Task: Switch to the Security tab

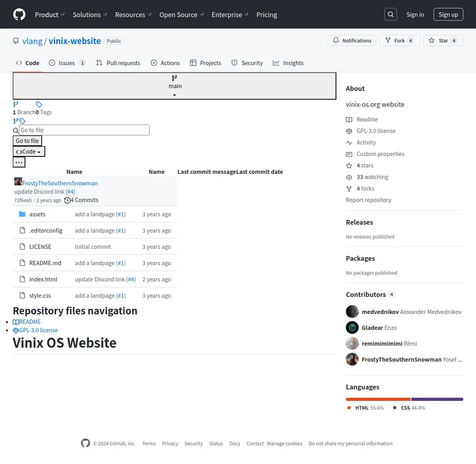Action: 247,63
